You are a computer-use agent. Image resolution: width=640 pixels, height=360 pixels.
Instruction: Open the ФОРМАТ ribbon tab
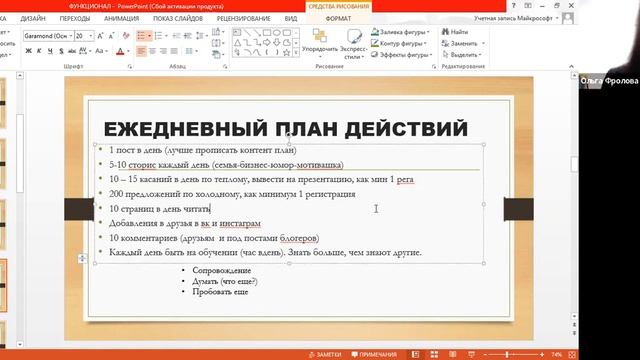[x=338, y=18]
